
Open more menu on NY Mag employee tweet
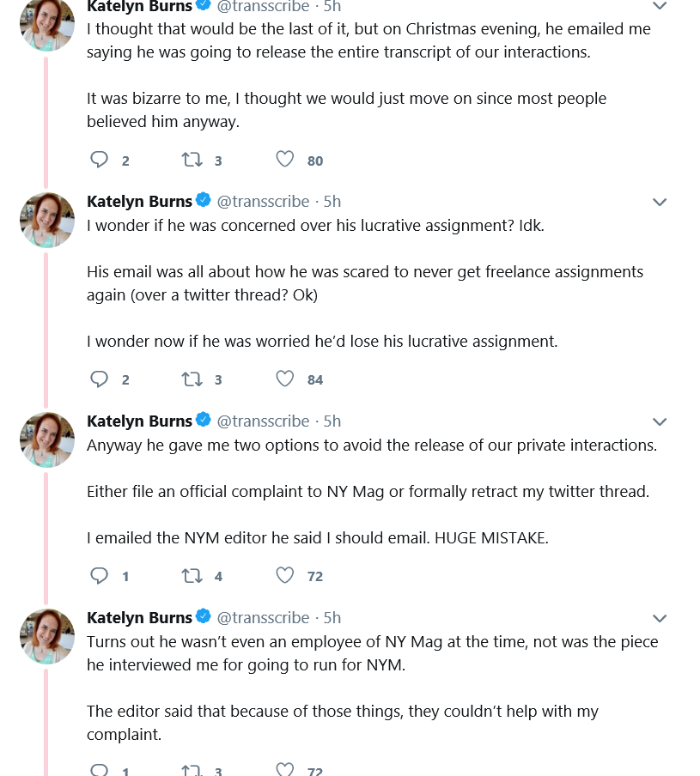coord(660,618)
